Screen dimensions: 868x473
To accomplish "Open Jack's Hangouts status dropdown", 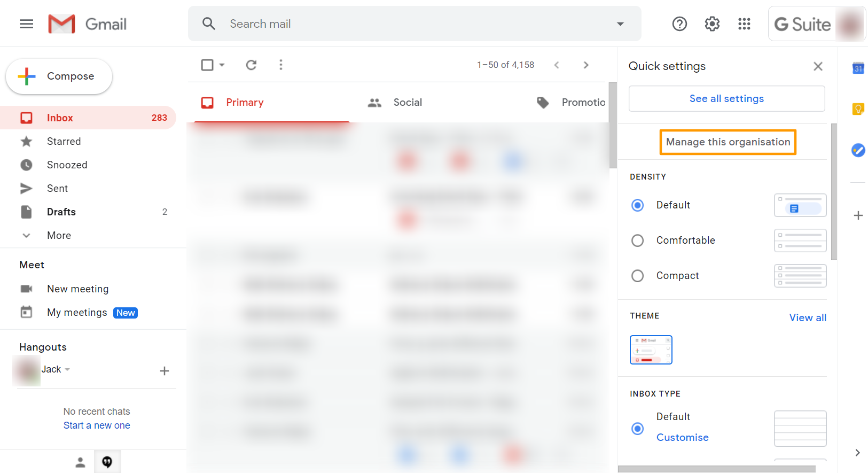I will [x=67, y=369].
